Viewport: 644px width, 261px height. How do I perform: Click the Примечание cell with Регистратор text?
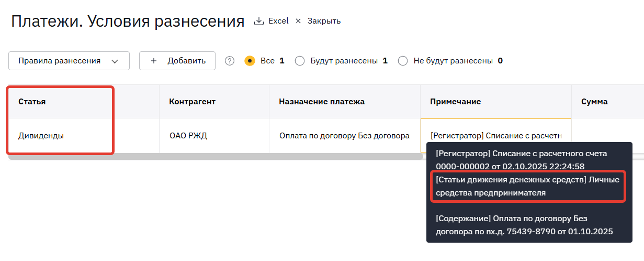(495, 136)
